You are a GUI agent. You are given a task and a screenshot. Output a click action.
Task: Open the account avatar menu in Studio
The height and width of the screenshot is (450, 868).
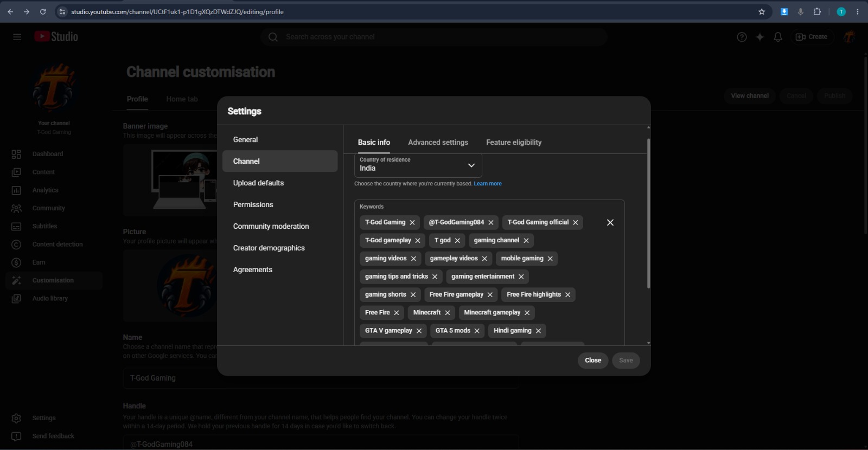849,37
